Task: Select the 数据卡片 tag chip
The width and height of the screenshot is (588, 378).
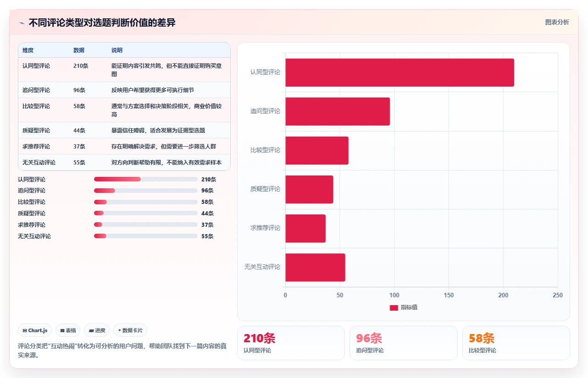Action: pyautogui.click(x=130, y=330)
